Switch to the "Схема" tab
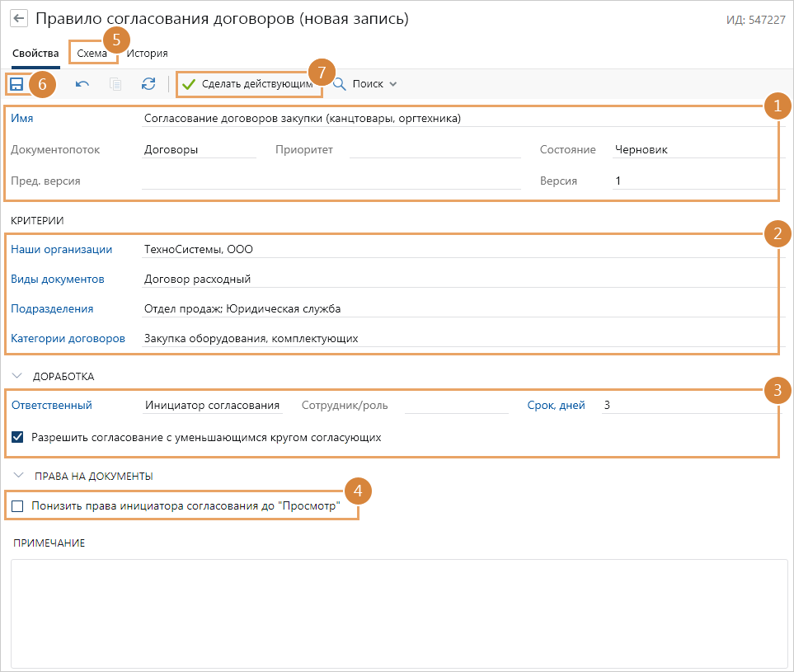The image size is (794, 672). click(x=92, y=53)
